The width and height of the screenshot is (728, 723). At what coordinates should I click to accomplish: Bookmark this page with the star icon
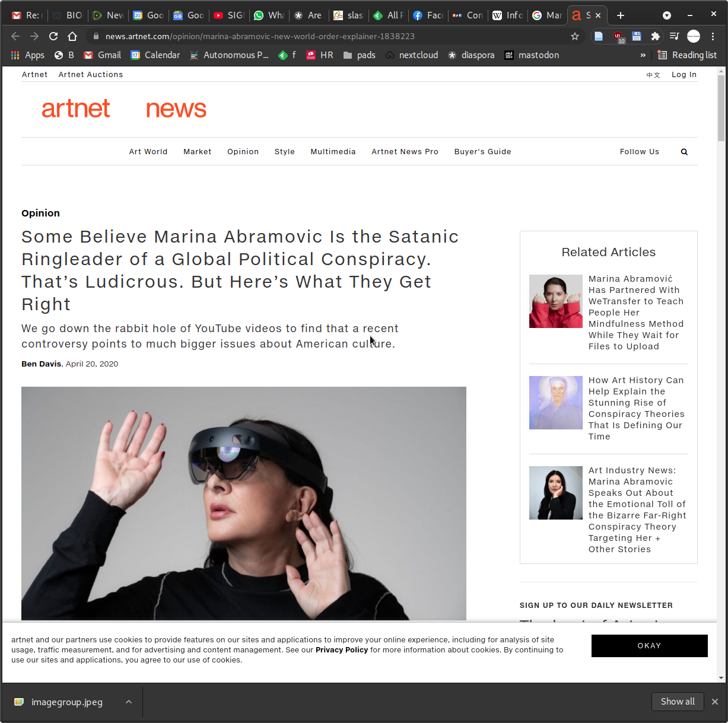pos(574,36)
